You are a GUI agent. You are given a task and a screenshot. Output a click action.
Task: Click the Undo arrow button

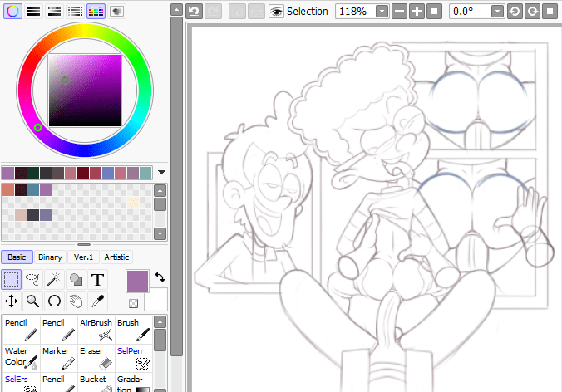[x=194, y=12]
